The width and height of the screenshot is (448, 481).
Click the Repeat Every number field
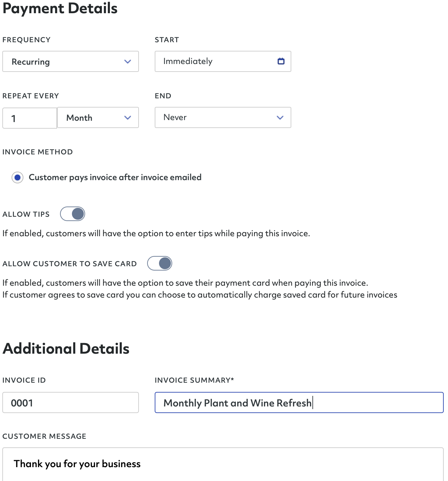click(30, 118)
